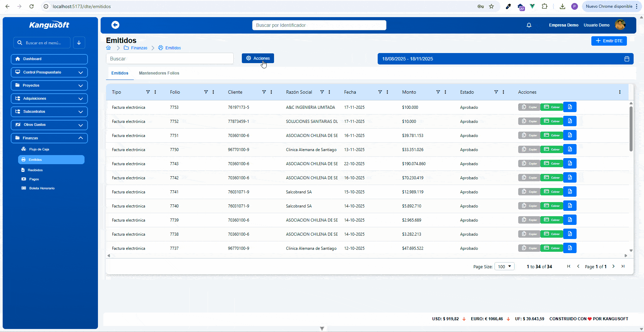
Task: Go to the previous results page
Action: coord(578,266)
